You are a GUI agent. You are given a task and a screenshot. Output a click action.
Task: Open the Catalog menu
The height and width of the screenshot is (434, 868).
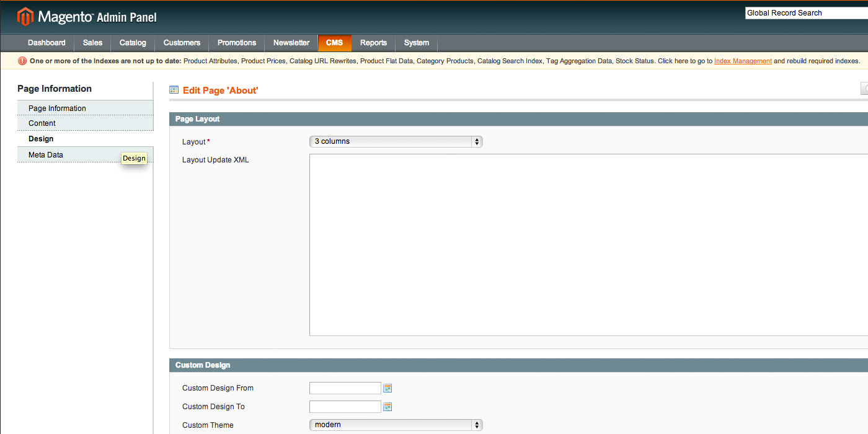point(133,43)
